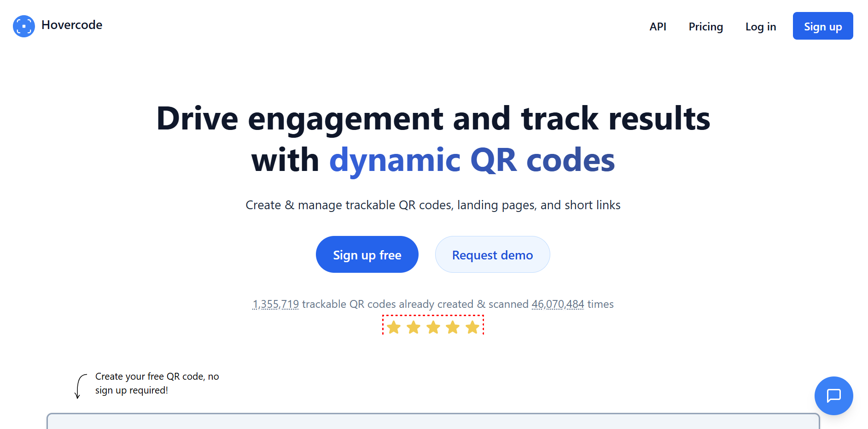Click the 46,070,484 scans count
This screenshot has width=868, height=429.
coord(558,304)
